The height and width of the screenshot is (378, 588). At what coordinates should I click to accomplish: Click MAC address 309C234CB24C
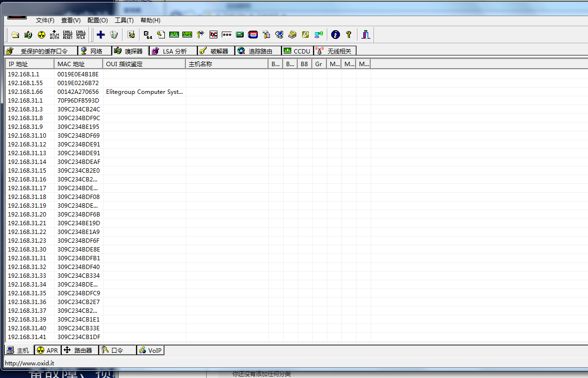[x=79, y=109]
